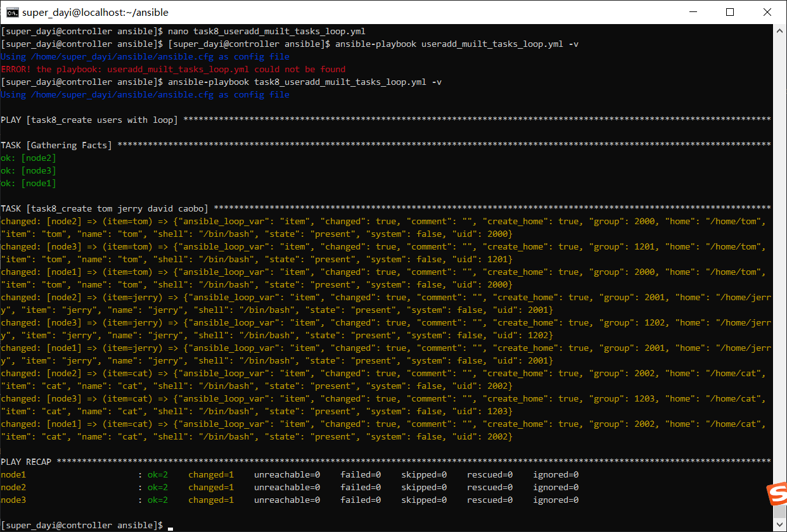Screen dimensions: 787x532
Task: Click changed: [node3] => (item=jerry) line
Action: coord(386,329)
